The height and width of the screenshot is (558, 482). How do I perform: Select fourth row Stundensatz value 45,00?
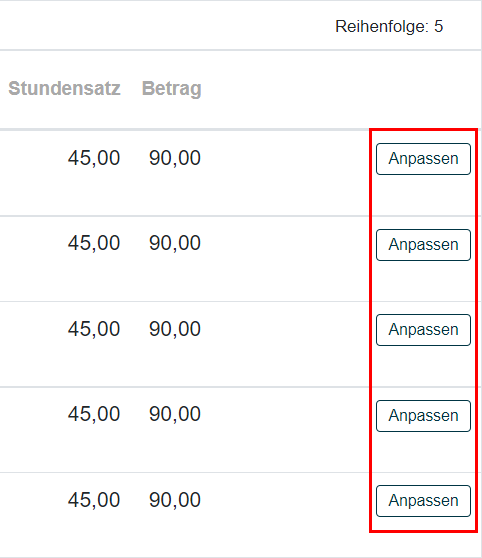pos(94,414)
